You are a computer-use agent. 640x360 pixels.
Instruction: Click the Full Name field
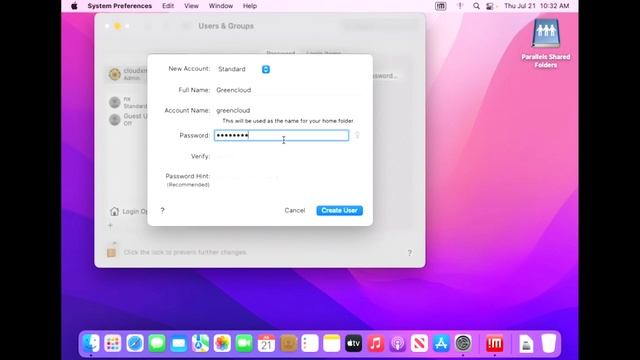(x=288, y=90)
